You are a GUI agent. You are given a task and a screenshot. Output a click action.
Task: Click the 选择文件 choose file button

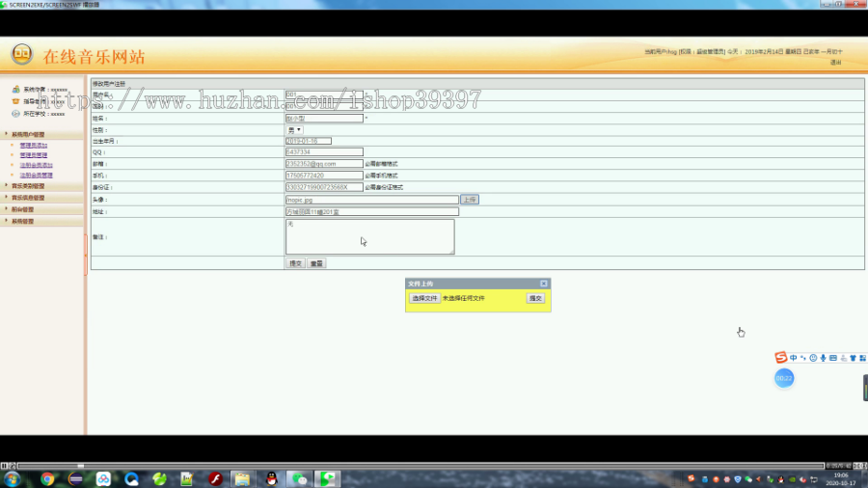pos(424,298)
